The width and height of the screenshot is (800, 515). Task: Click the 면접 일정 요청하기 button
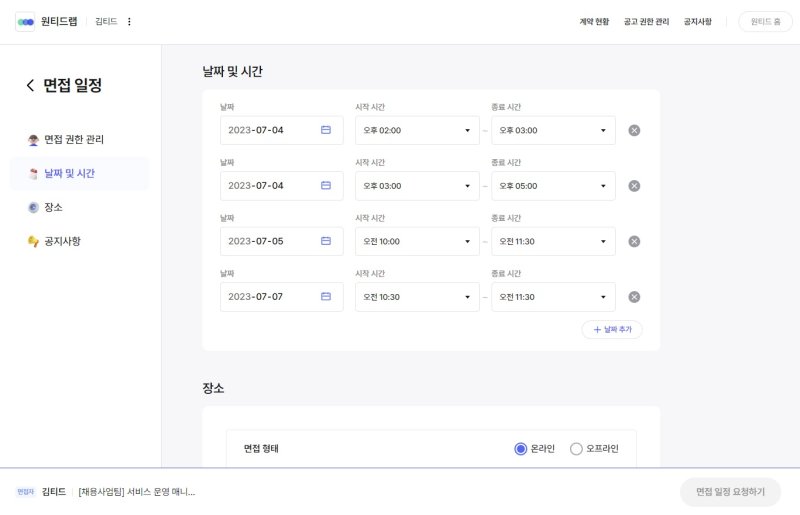click(730, 492)
